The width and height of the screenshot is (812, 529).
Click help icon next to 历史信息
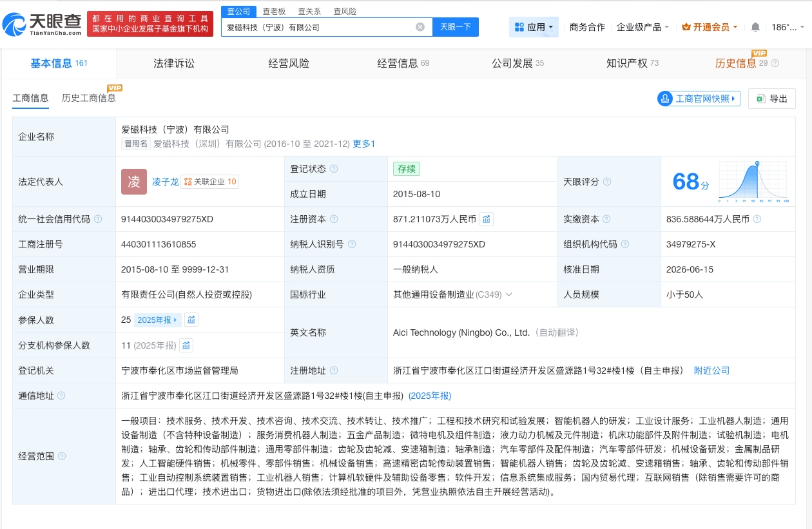[x=775, y=63]
